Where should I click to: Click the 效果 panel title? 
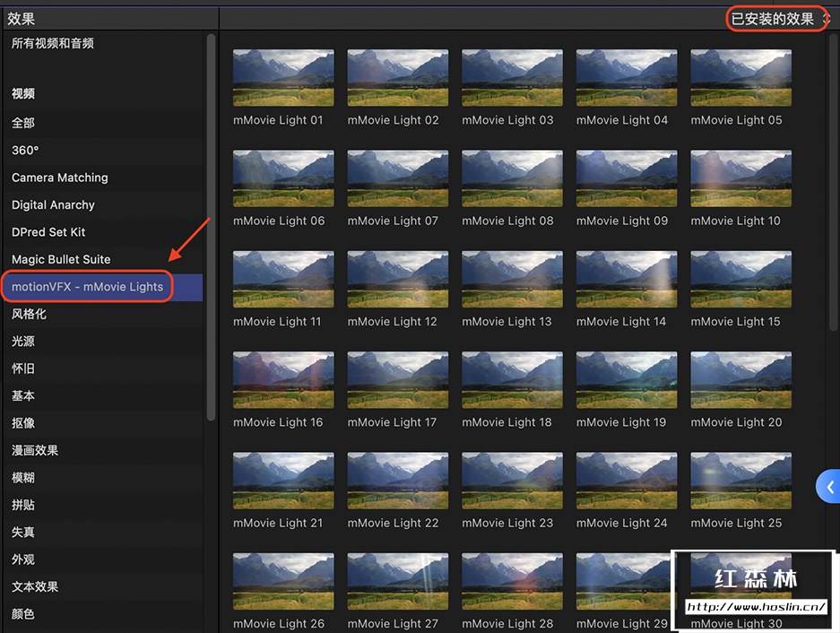[21, 20]
